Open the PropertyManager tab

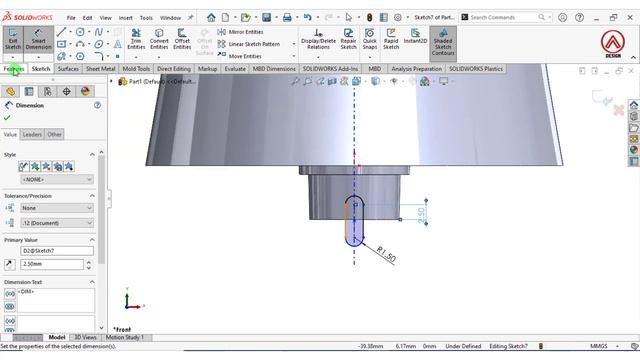pos(29,91)
